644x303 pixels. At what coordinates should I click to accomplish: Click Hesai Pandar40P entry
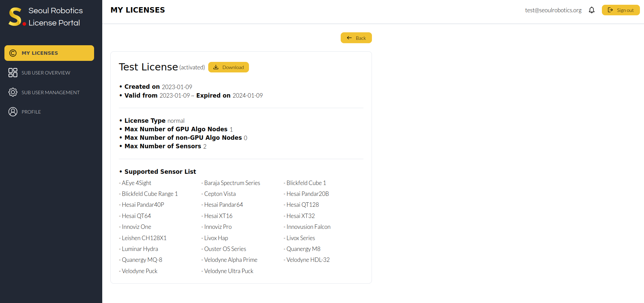point(142,205)
